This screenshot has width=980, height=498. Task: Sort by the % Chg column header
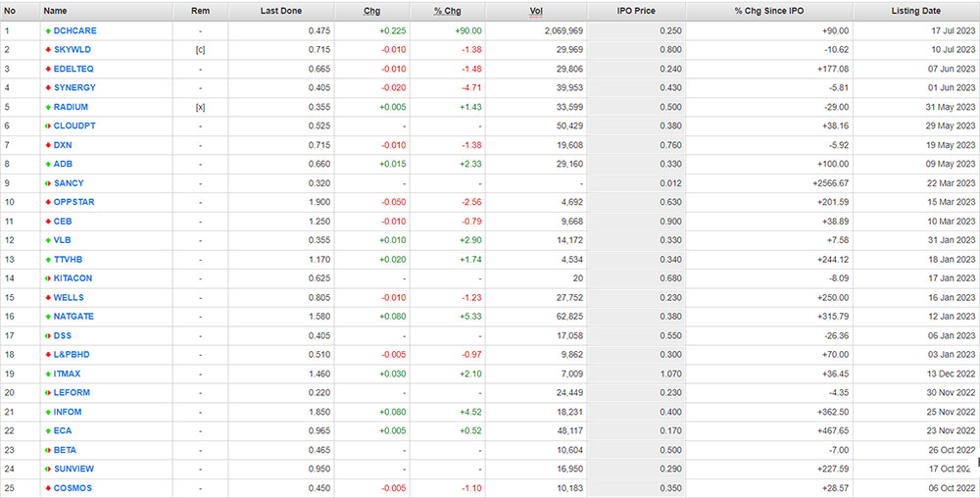click(448, 11)
